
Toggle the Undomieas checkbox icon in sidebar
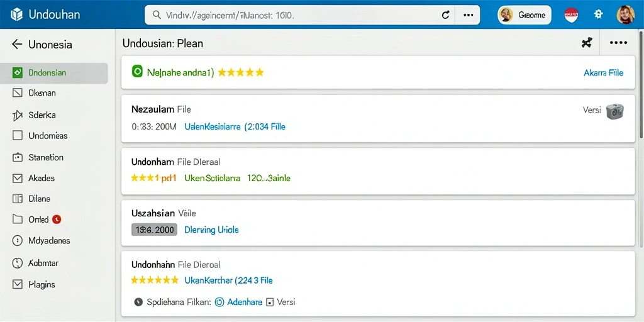[17, 136]
